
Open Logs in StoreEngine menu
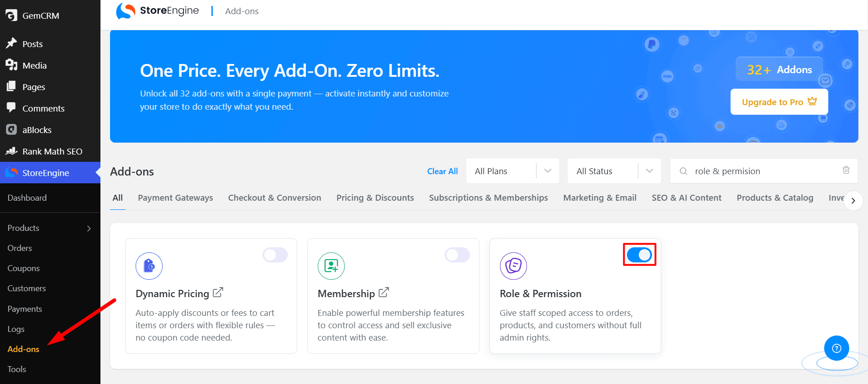(x=16, y=329)
